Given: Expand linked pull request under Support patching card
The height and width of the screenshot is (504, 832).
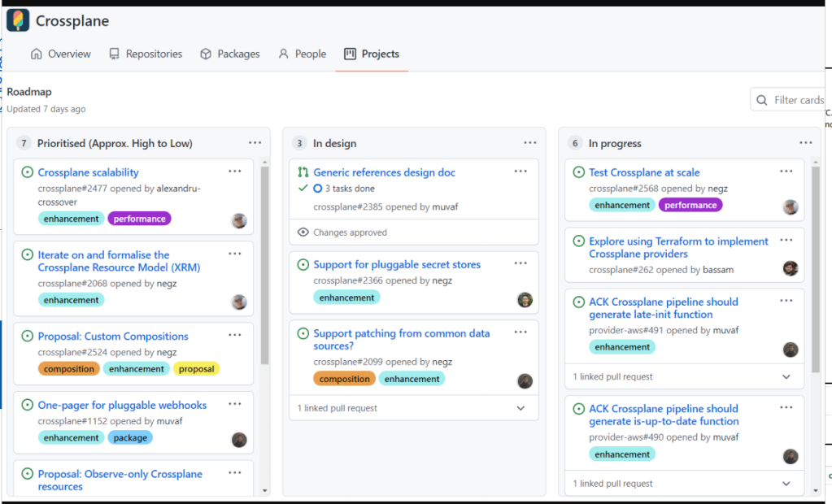Looking at the screenshot, I should point(521,408).
